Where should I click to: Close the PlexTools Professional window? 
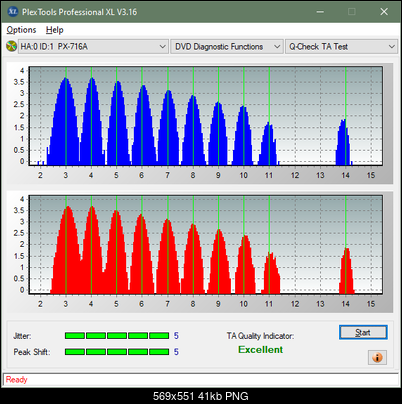point(384,12)
